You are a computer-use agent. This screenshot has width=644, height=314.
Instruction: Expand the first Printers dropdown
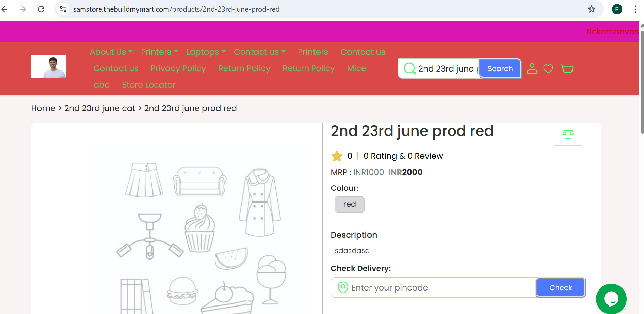[x=159, y=52]
